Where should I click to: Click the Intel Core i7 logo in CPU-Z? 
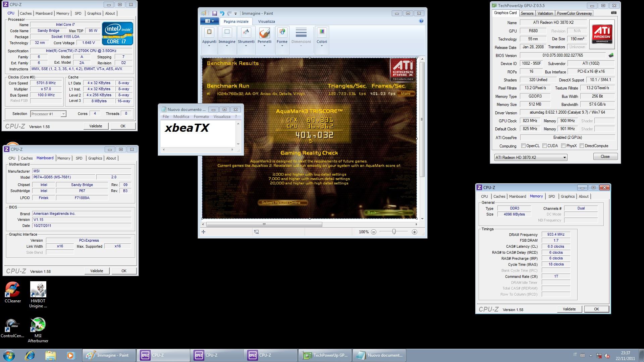tap(117, 34)
